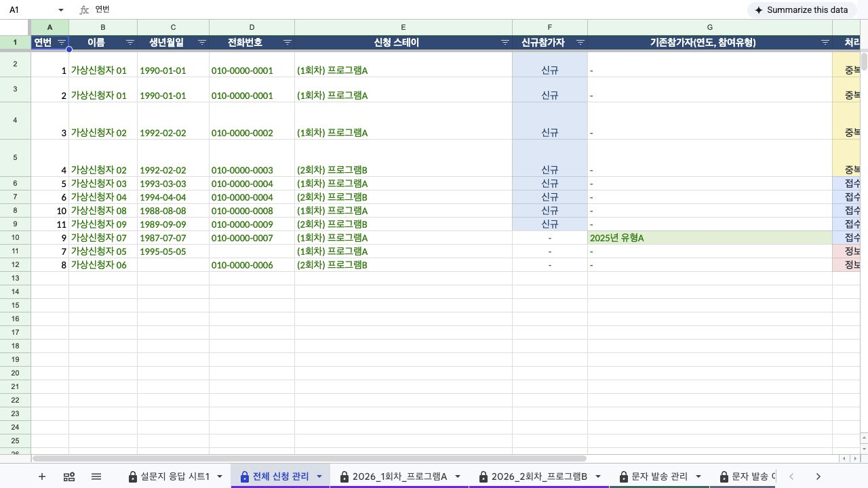868x488 pixels.
Task: Open the filter on the 신청 스테이 header
Action: 505,42
